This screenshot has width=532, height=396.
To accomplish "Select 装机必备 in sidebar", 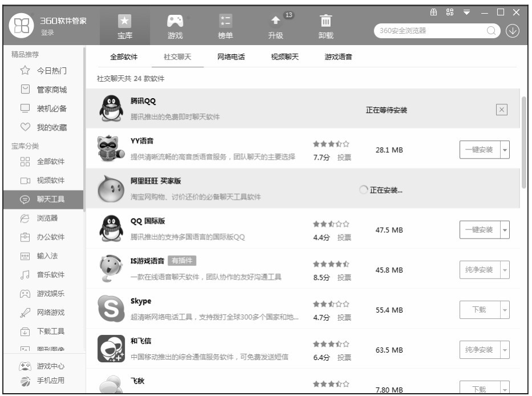I will click(x=43, y=108).
